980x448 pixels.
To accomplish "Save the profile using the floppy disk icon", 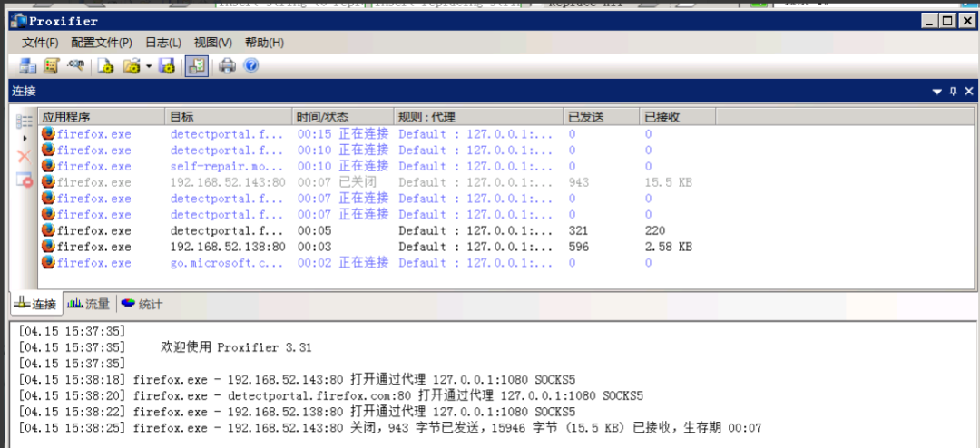I will coord(166,65).
